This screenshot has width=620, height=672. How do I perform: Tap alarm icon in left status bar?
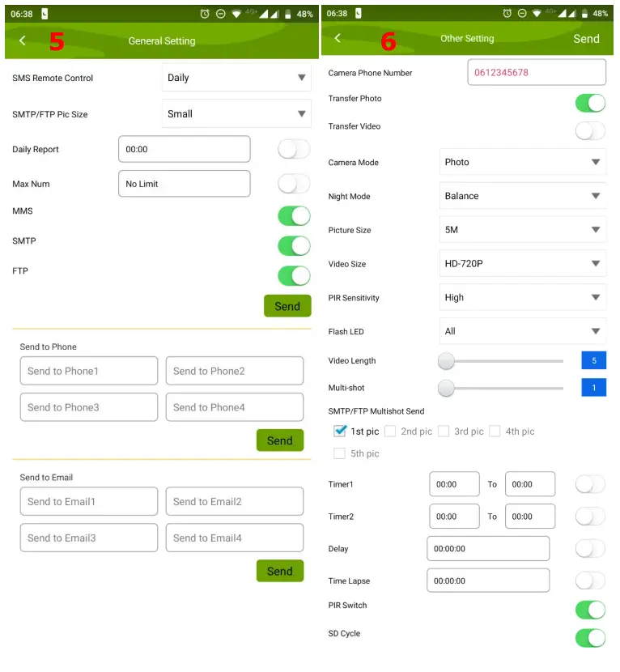tap(205, 14)
